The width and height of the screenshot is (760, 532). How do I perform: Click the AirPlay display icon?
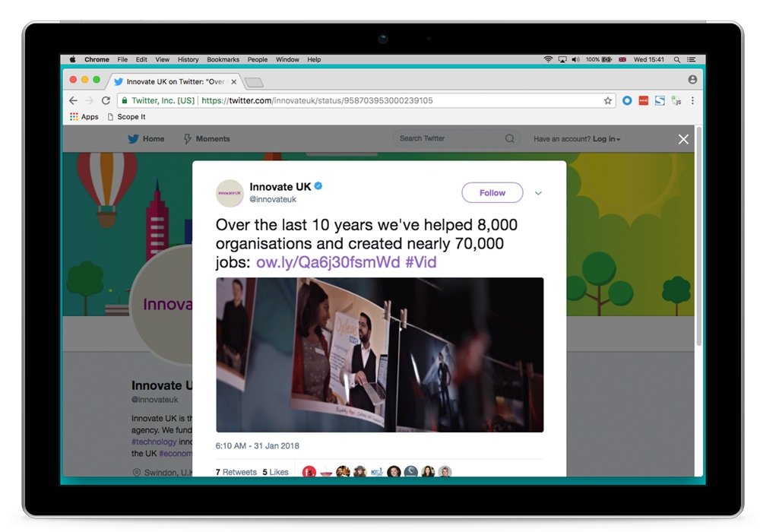point(562,59)
